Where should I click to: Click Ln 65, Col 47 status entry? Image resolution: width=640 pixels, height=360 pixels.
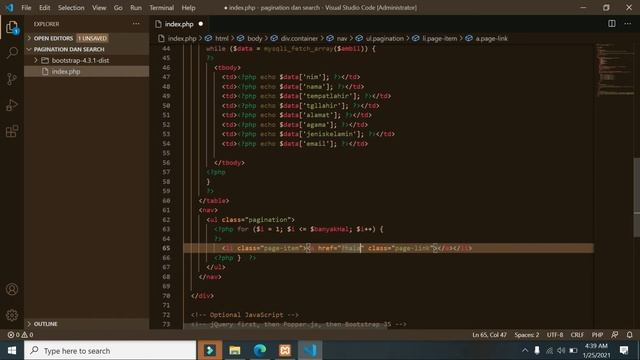pyautogui.click(x=489, y=335)
